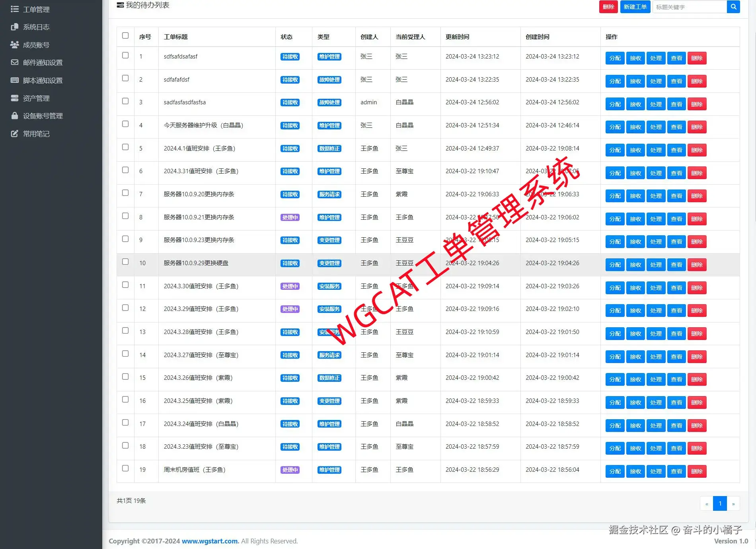Open the www.wgstart.com footer link
The width and height of the screenshot is (756, 549).
(210, 541)
